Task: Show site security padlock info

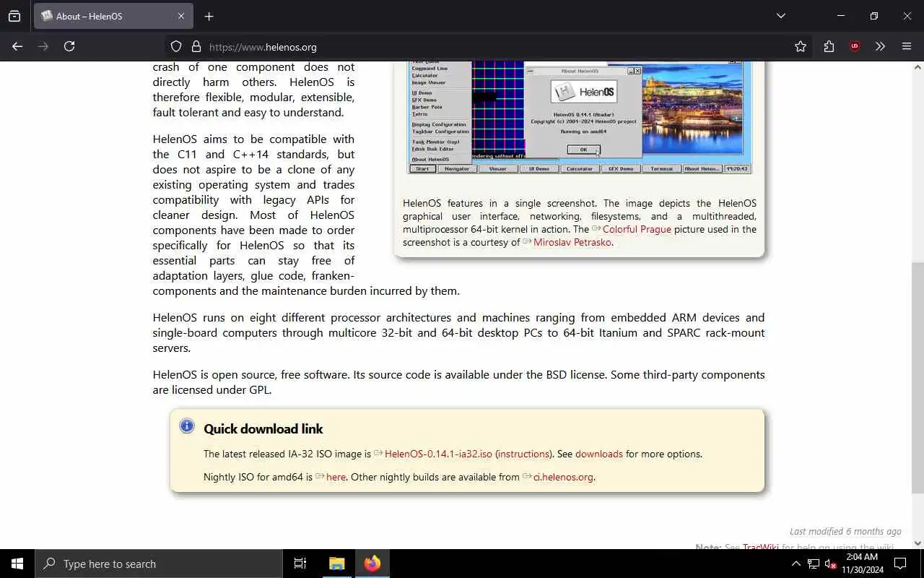Action: tap(196, 47)
